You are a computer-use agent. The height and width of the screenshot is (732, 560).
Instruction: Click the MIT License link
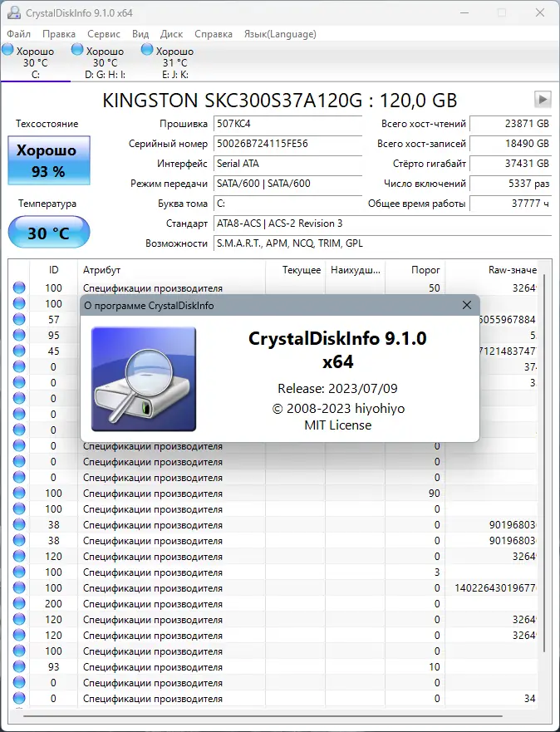(x=338, y=425)
